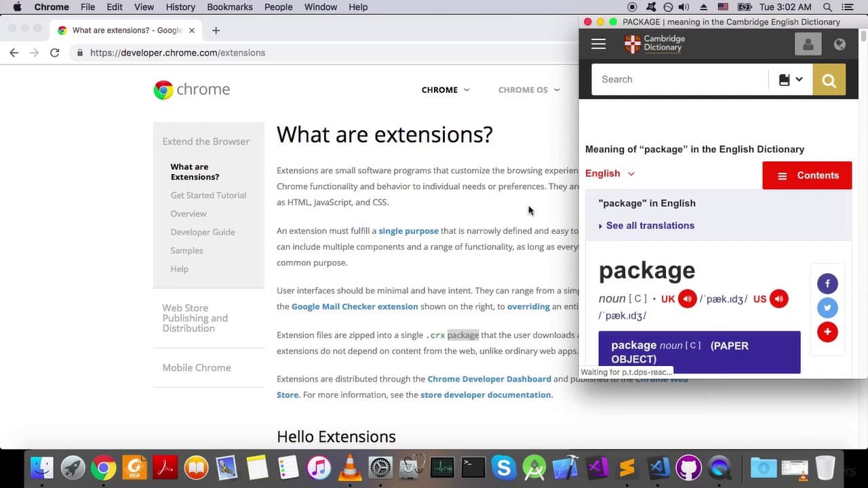Open Sublime Text from the Dock
868x488 pixels.
pos(627,468)
